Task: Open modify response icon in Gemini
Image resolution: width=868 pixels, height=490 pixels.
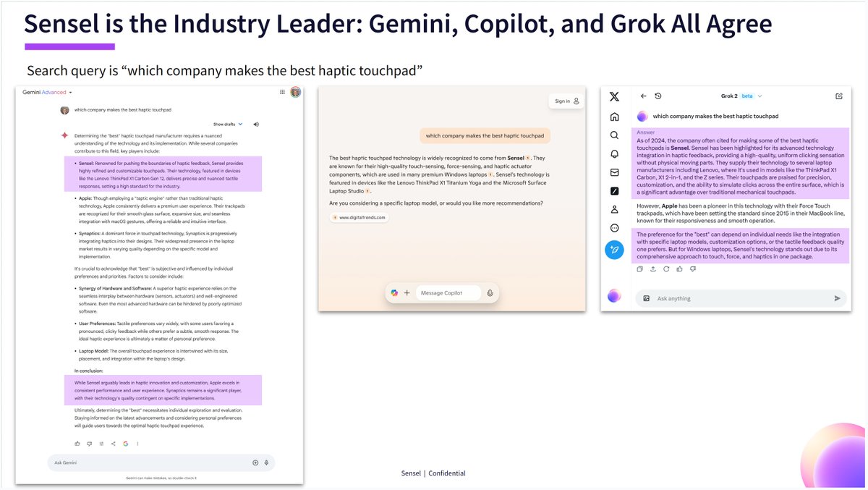Action: tap(101, 443)
